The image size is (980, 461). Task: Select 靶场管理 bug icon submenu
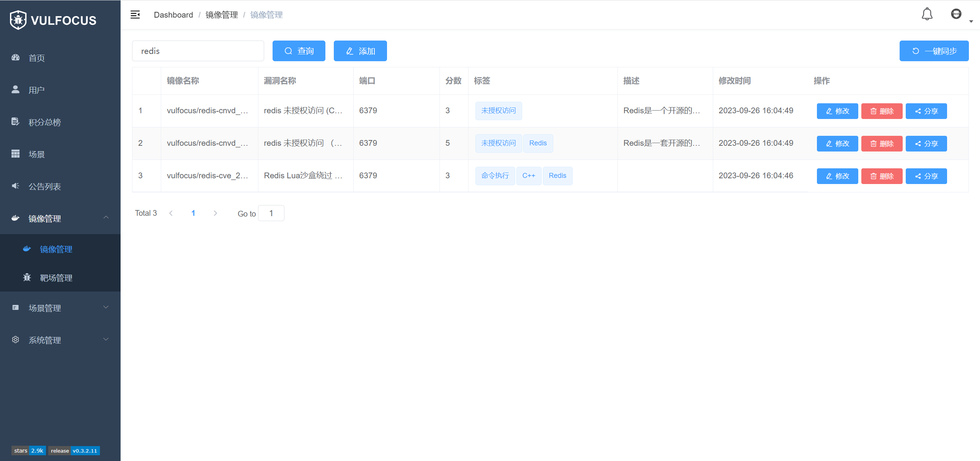[27, 277]
